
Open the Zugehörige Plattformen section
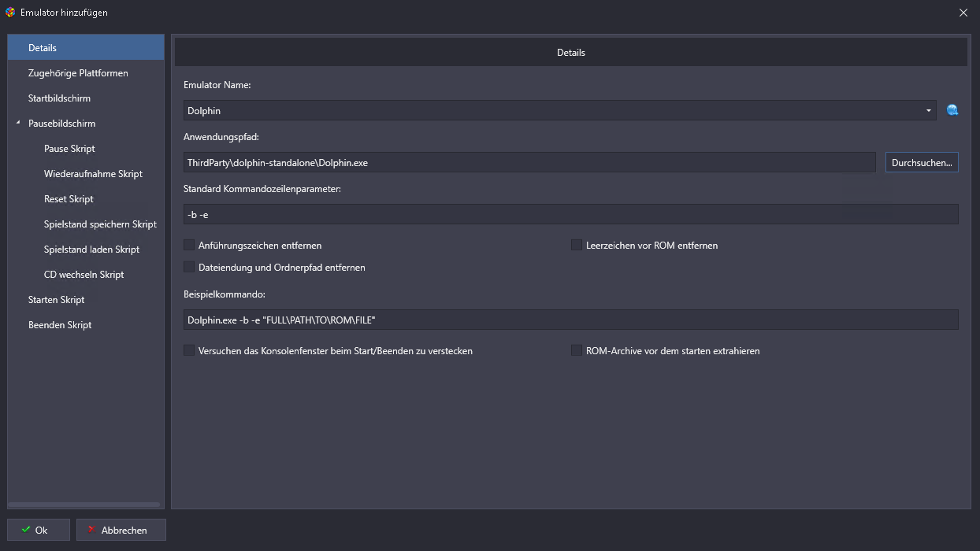click(x=78, y=73)
